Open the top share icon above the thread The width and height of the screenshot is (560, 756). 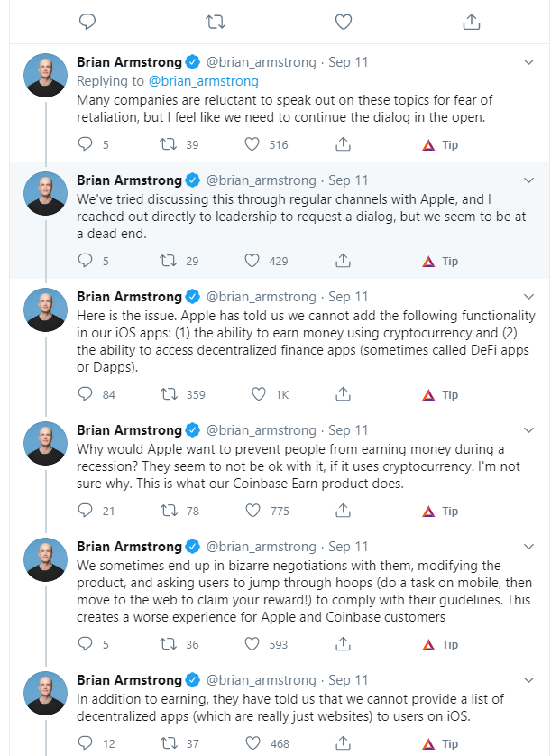pos(472,22)
